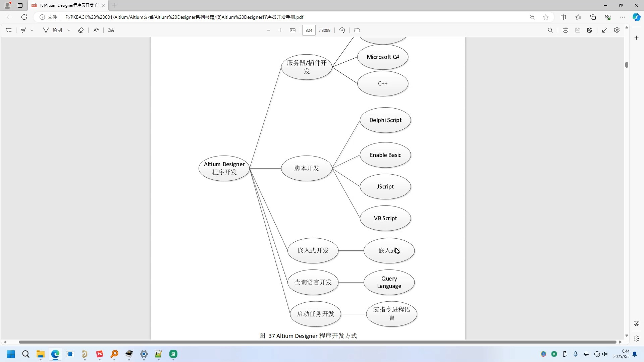Click the figure caption '图 37 Altium Designer 程序开发方式'
The height and width of the screenshot is (362, 644).
[308, 336]
